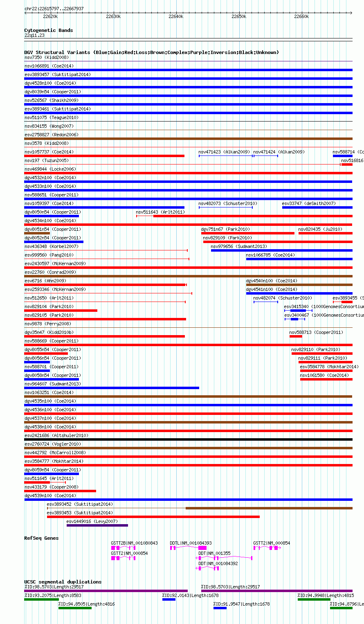
Task: Open the RefSeq Genes track title
Action: coord(41,538)
